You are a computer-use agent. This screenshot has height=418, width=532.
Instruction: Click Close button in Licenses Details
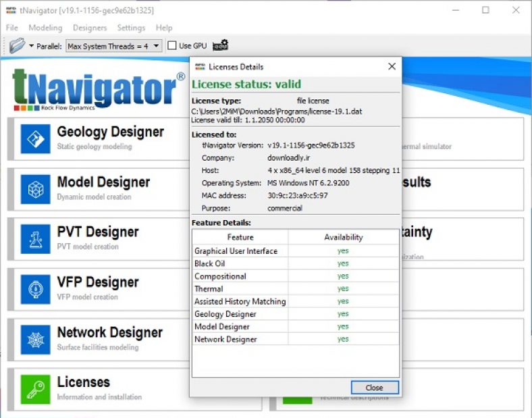pyautogui.click(x=374, y=388)
